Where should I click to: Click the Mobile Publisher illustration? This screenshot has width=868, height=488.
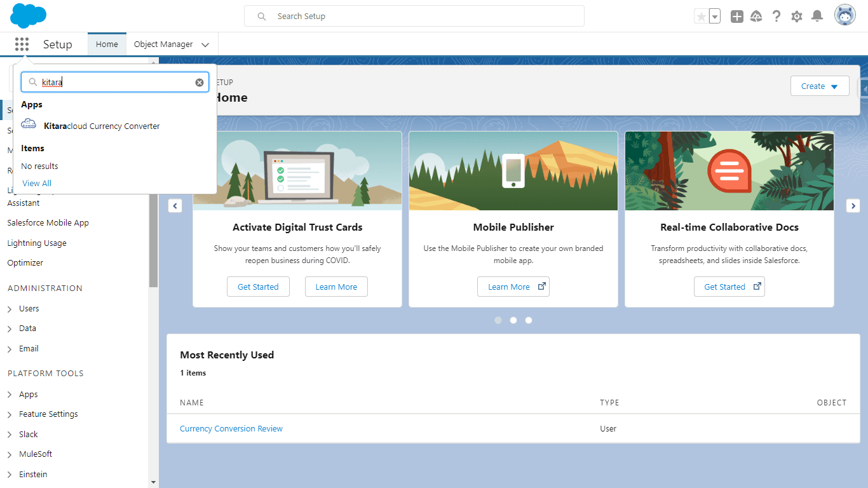pos(513,171)
